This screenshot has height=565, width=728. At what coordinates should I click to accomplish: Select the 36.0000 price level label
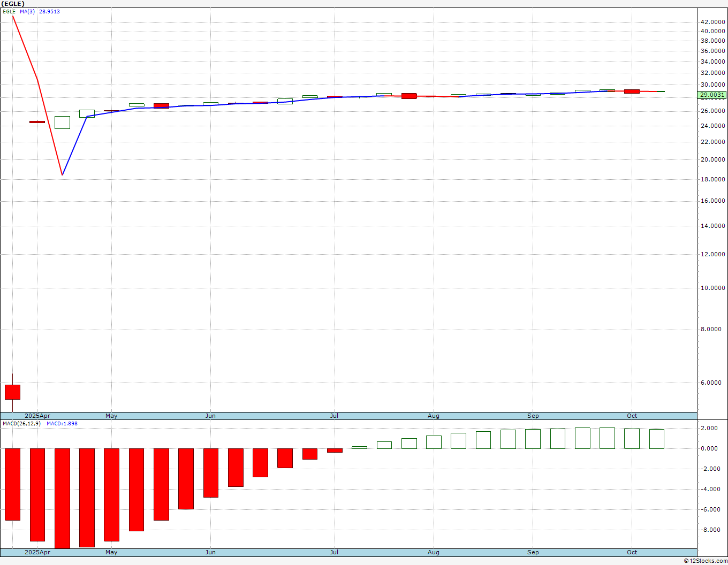[712, 51]
